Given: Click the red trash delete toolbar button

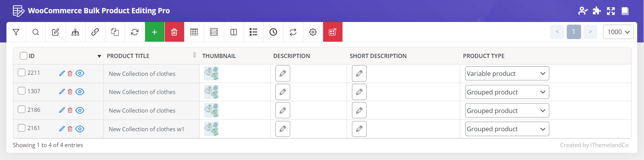Looking at the screenshot, I should pos(174,32).
